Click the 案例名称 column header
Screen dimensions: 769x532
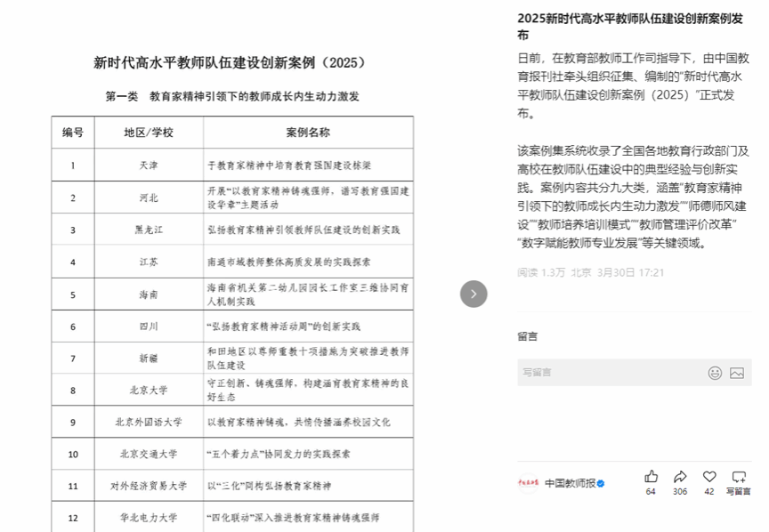coord(307,133)
